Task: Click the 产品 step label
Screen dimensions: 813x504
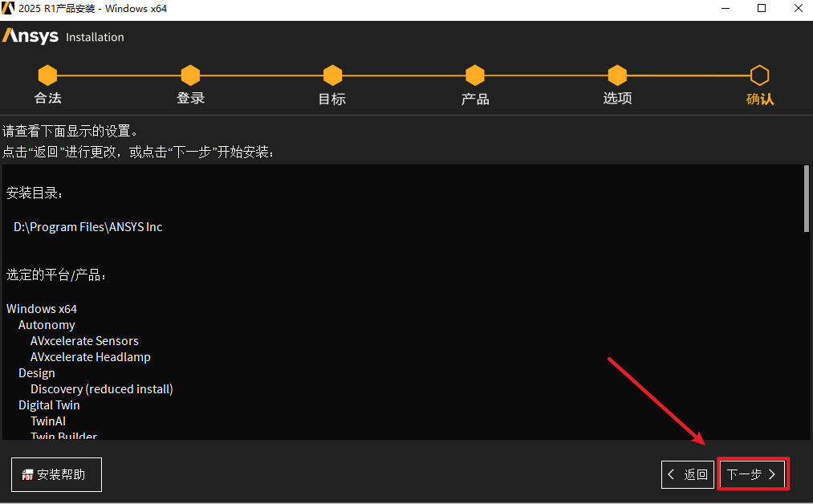Action: [475, 99]
